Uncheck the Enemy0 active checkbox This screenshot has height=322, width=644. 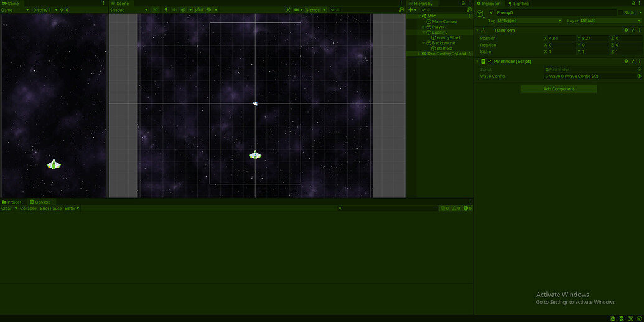point(492,12)
